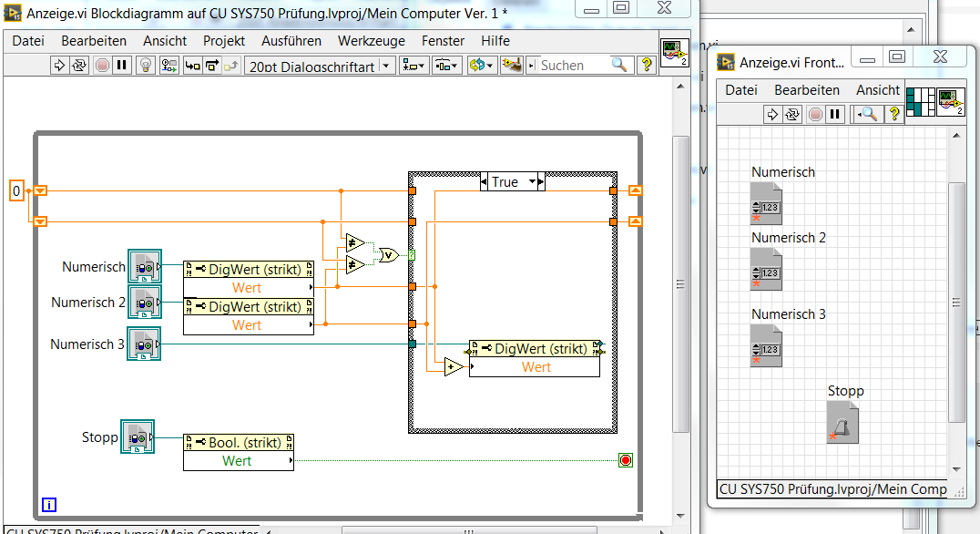Expand the case structure True selector dropdown

(533, 182)
